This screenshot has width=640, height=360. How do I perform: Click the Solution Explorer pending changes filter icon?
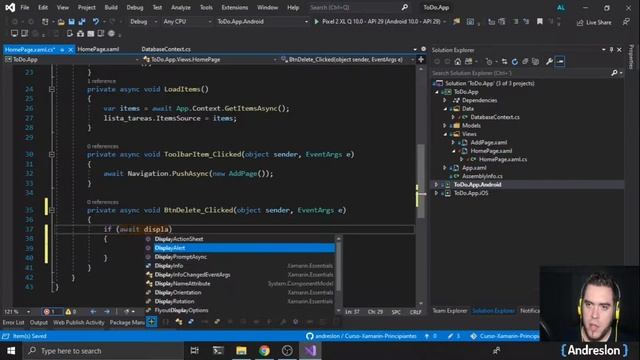[x=489, y=62]
